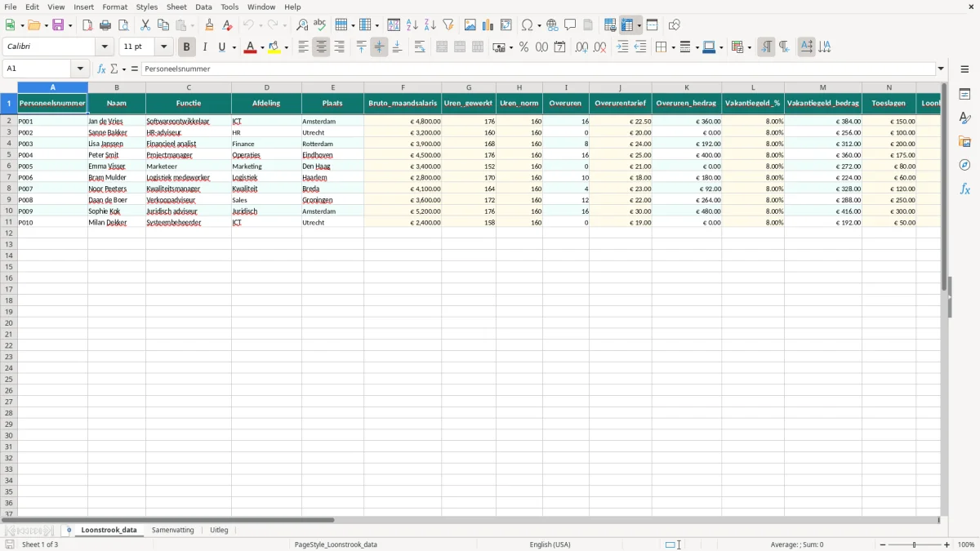Viewport: 980px width, 551px height.
Task: Toggle Underline formatting button
Action: point(221,47)
